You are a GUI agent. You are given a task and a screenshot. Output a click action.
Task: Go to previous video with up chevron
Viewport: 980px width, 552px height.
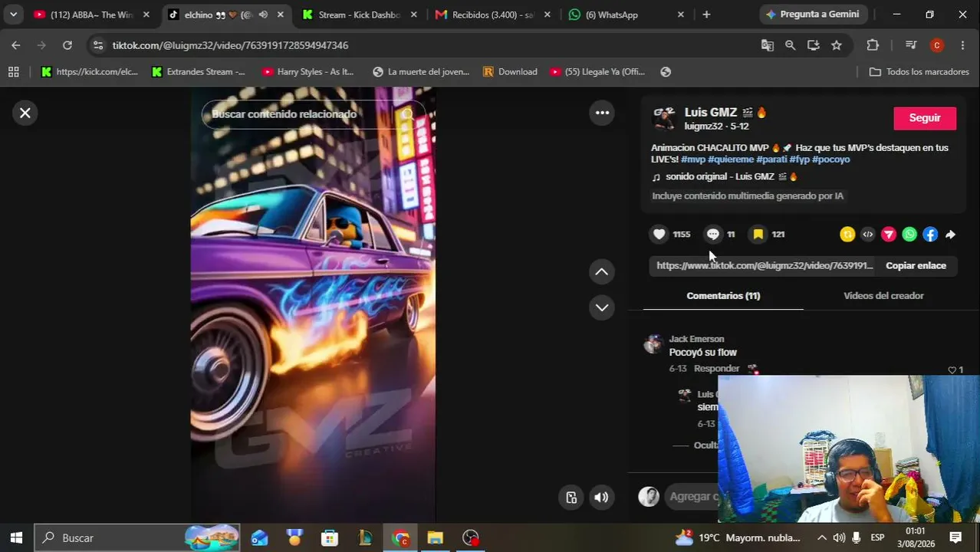(x=602, y=272)
